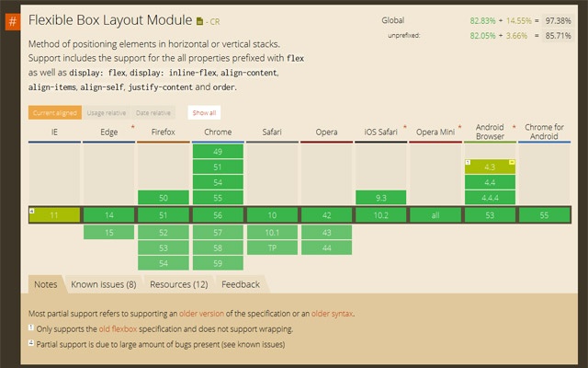Viewport: 588px width, 368px height.
Task: Select the Safari 10.1 support cell
Action: tap(272, 233)
